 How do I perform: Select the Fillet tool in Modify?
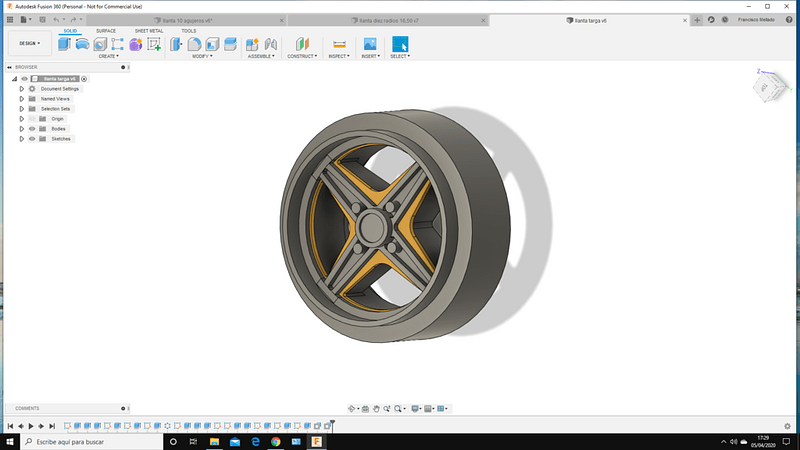[x=194, y=44]
